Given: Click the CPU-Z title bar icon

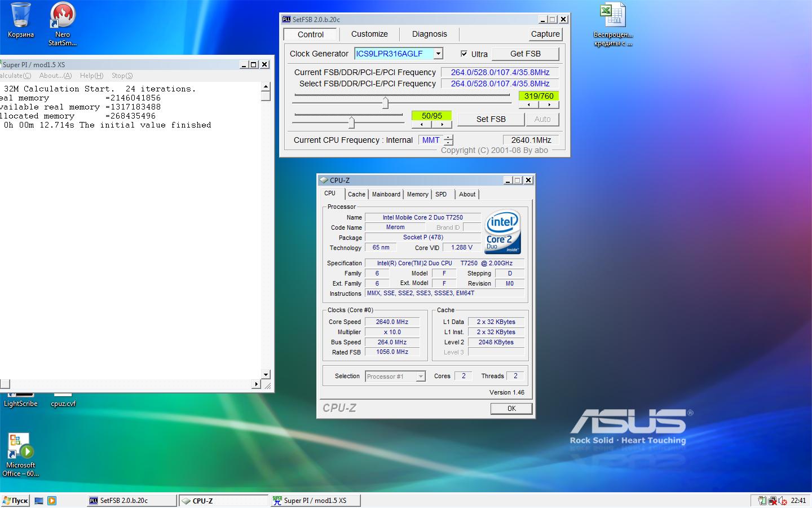Looking at the screenshot, I should tap(324, 180).
